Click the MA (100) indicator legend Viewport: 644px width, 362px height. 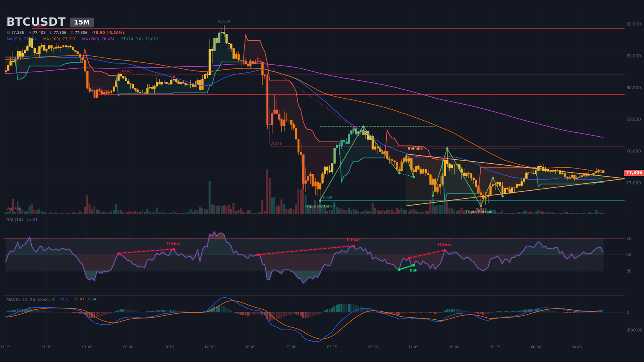(x=59, y=39)
